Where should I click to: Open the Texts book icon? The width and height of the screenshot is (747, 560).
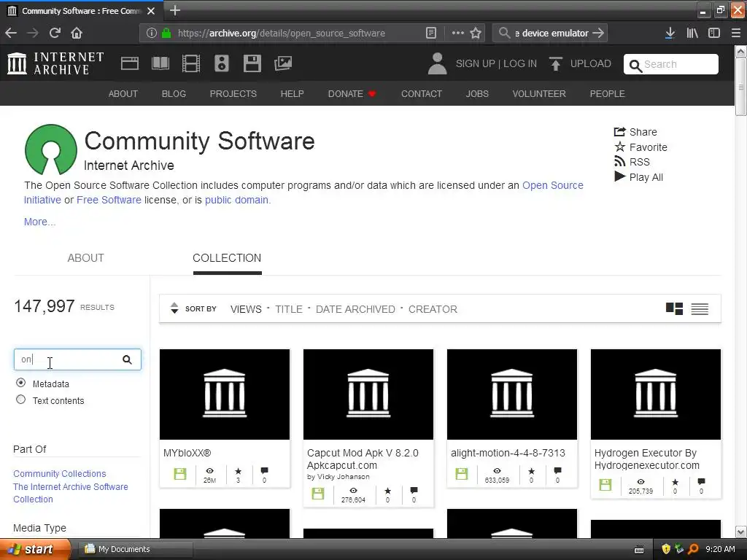(160, 63)
